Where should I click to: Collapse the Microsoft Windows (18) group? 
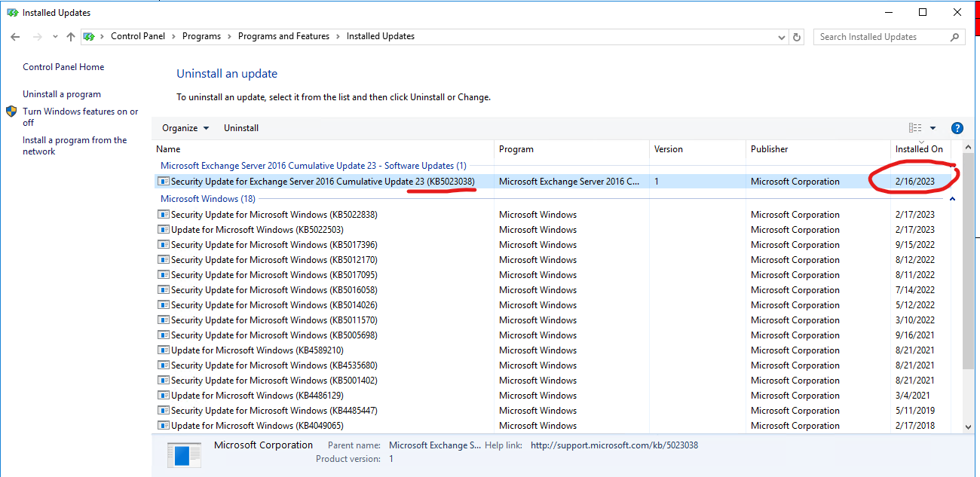(x=953, y=199)
